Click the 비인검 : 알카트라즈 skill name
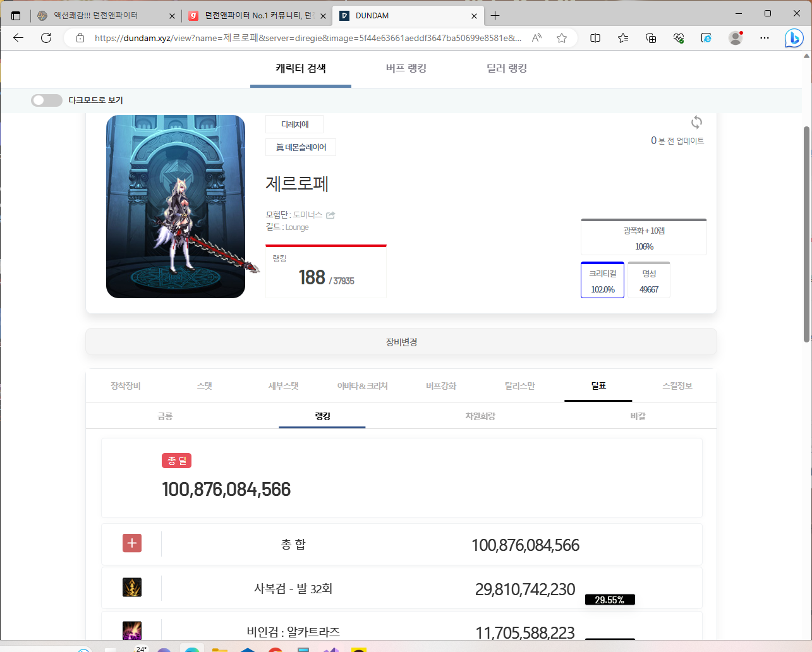This screenshot has width=812, height=652. coord(293,632)
